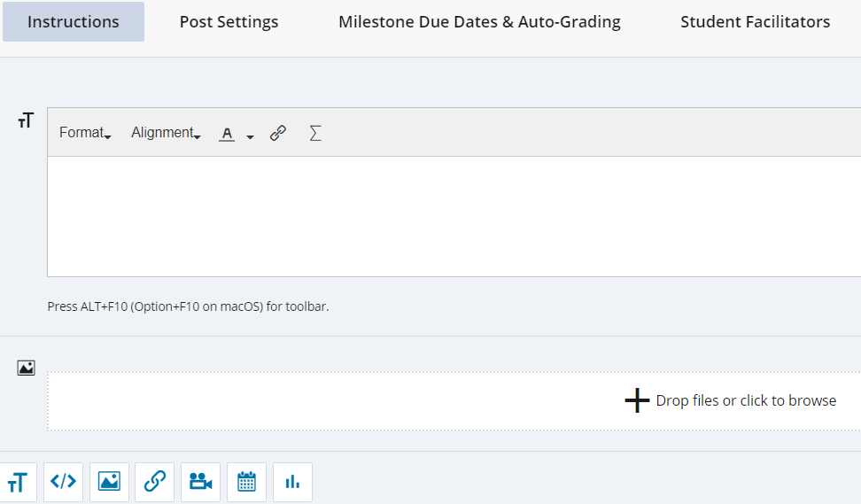Open the Post Settings tab
Viewport: 861px width, 504px height.
tap(229, 22)
